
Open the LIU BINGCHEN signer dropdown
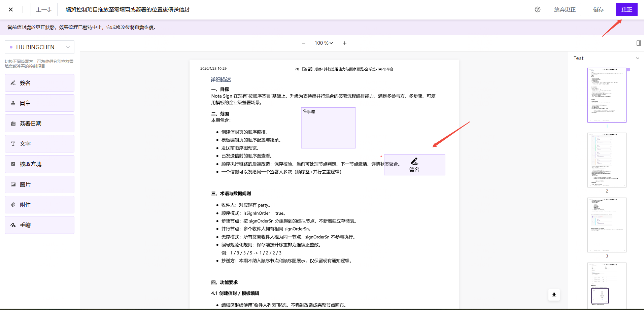point(39,47)
